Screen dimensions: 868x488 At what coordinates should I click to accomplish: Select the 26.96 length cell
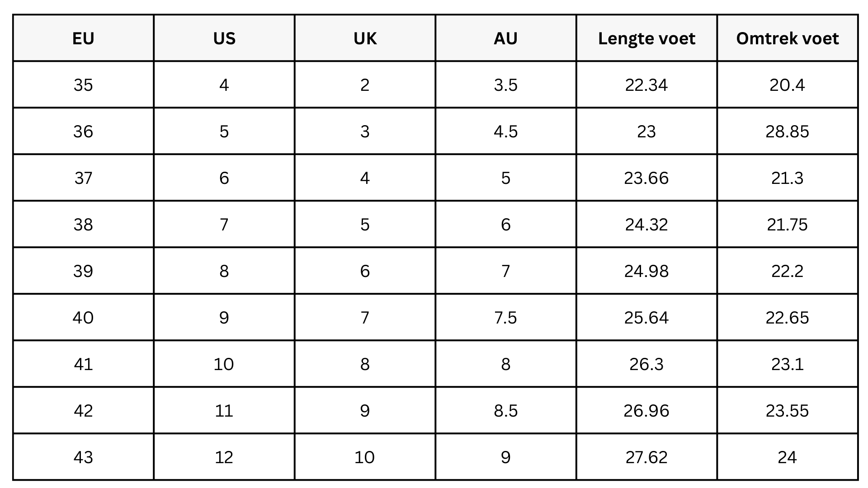646,411
